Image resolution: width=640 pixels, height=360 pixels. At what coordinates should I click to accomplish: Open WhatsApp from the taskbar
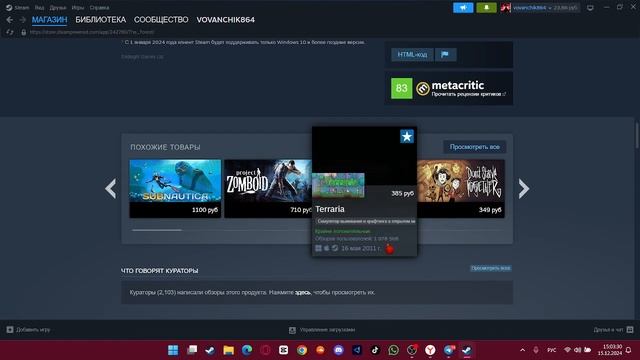(x=393, y=350)
